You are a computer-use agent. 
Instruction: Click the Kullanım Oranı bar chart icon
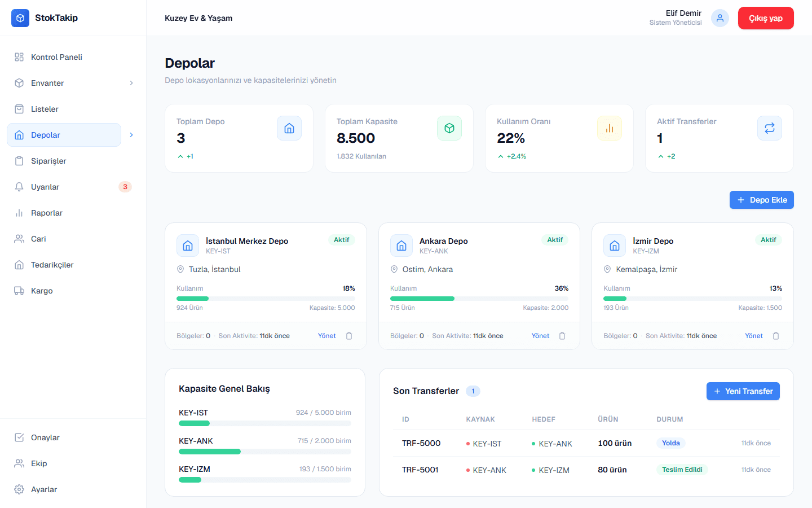coord(610,128)
